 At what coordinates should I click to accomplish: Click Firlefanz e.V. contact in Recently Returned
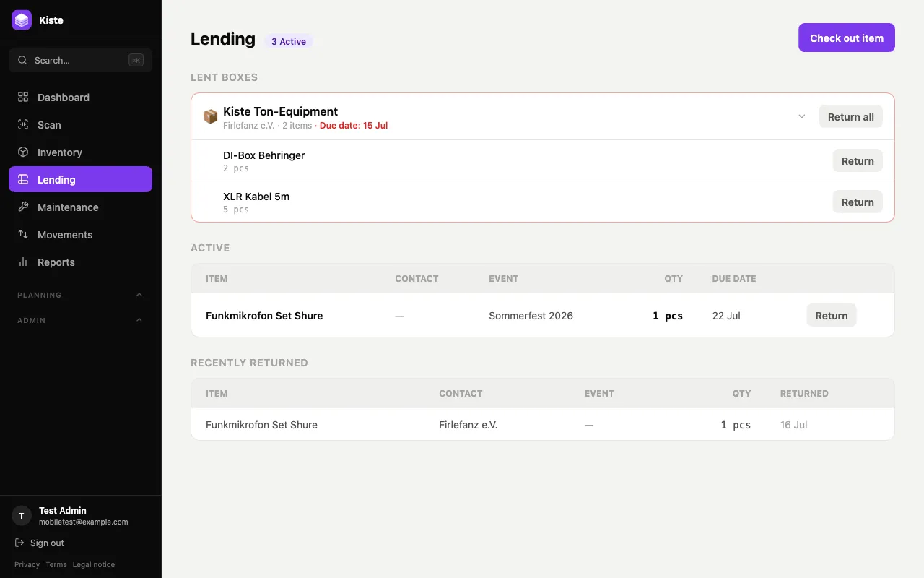(468, 424)
